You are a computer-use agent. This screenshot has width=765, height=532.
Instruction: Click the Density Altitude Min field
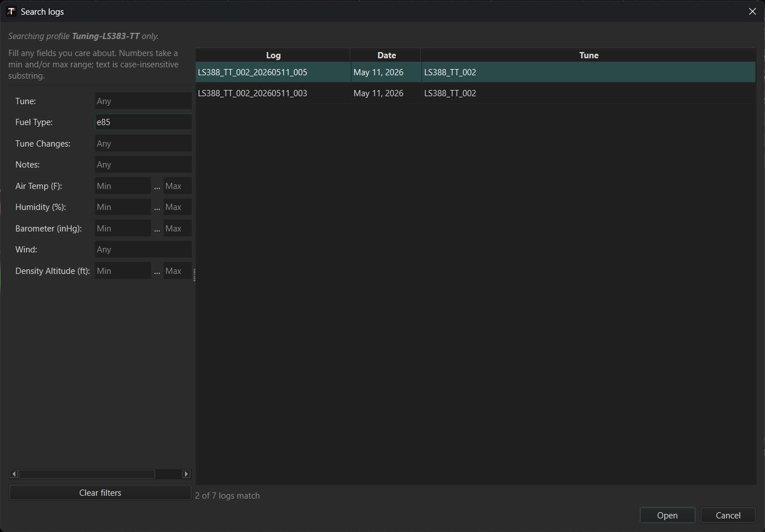[x=123, y=271]
